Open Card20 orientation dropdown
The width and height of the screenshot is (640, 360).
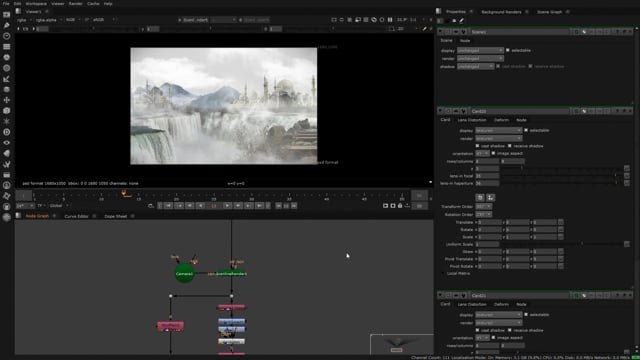(482, 153)
